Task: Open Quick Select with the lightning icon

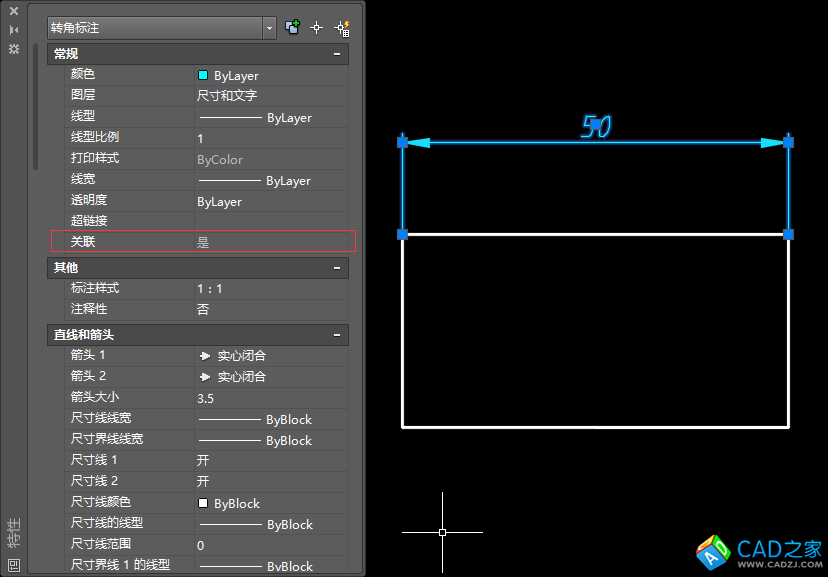Action: [342, 28]
